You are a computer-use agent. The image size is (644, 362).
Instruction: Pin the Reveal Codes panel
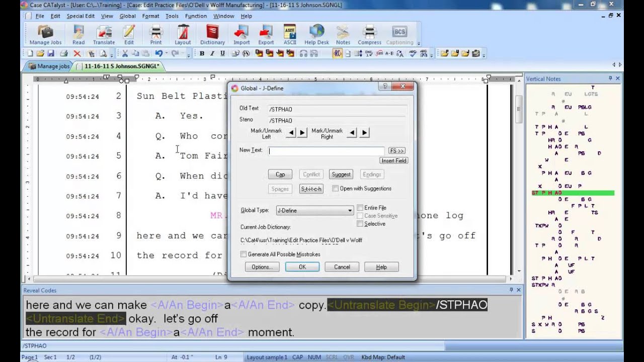tap(512, 290)
